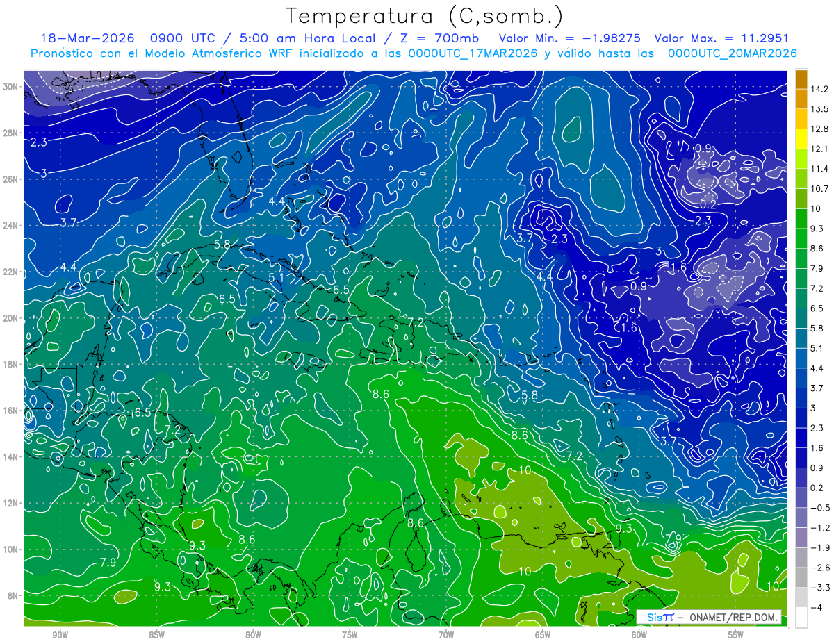Click the 60W longitude axis label
834x644 pixels.
[x=639, y=635]
